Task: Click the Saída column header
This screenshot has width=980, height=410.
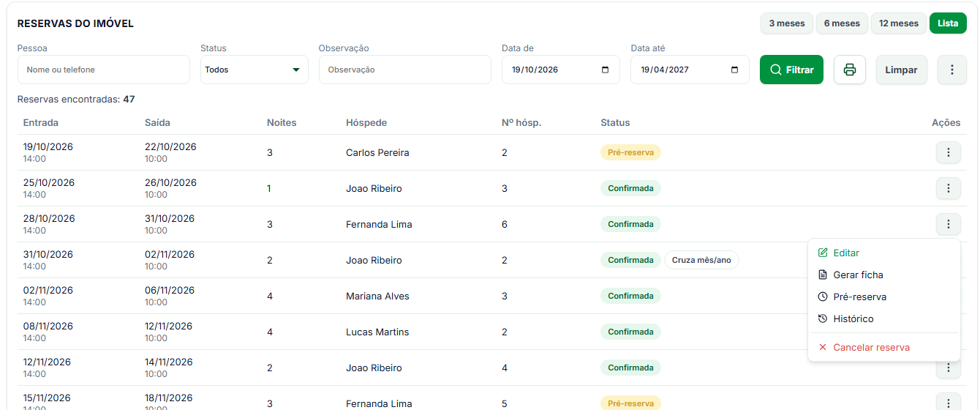Action: coord(157,122)
